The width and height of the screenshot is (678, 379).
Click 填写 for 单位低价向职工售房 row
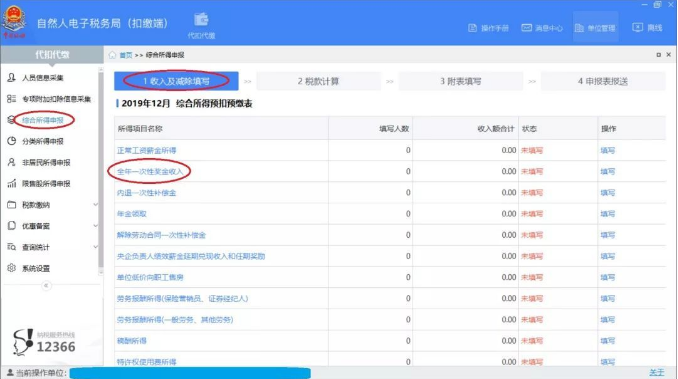[x=608, y=277]
